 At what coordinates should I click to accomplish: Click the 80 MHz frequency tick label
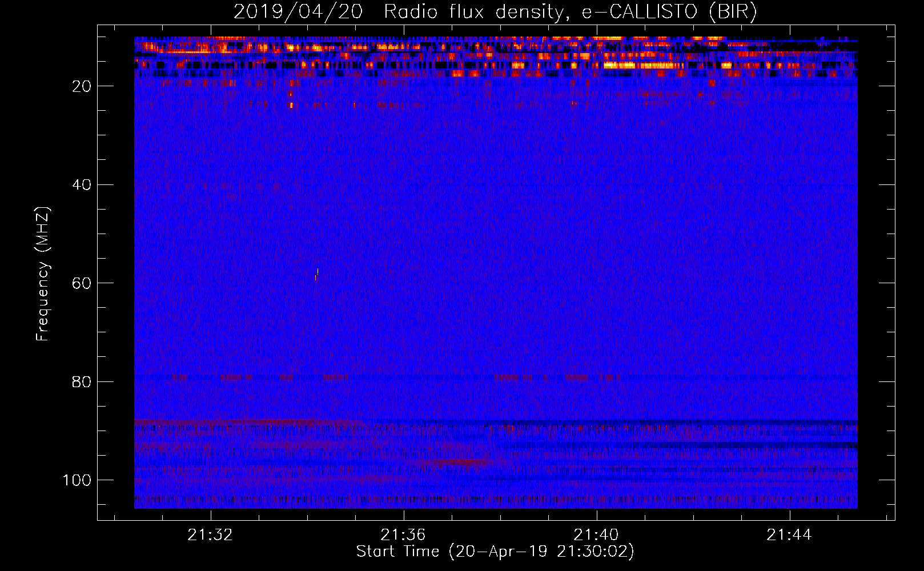[x=82, y=382]
